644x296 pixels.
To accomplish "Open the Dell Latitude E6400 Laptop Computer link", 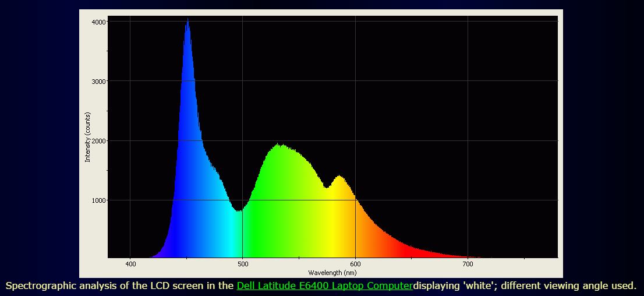I will pyautogui.click(x=324, y=286).
